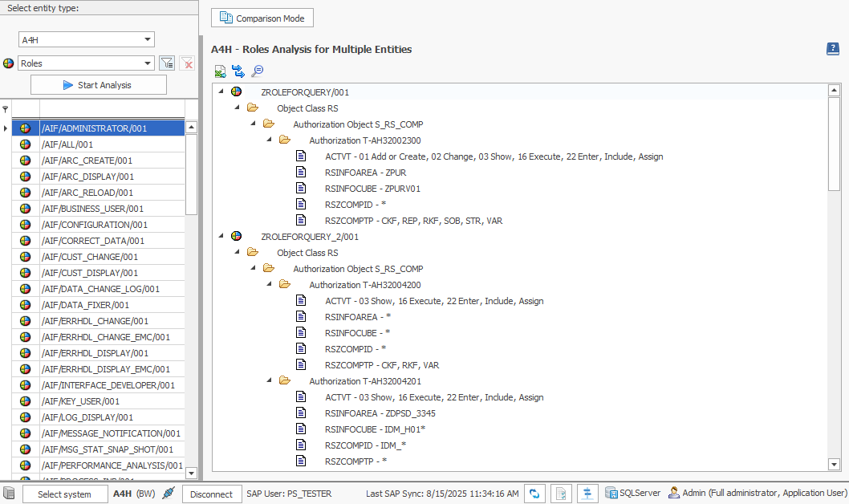
Task: Click the magnifier search icon above the tree
Action: [257, 71]
